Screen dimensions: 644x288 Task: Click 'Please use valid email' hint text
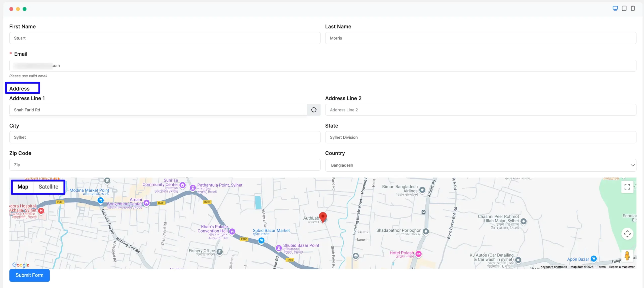28,76
